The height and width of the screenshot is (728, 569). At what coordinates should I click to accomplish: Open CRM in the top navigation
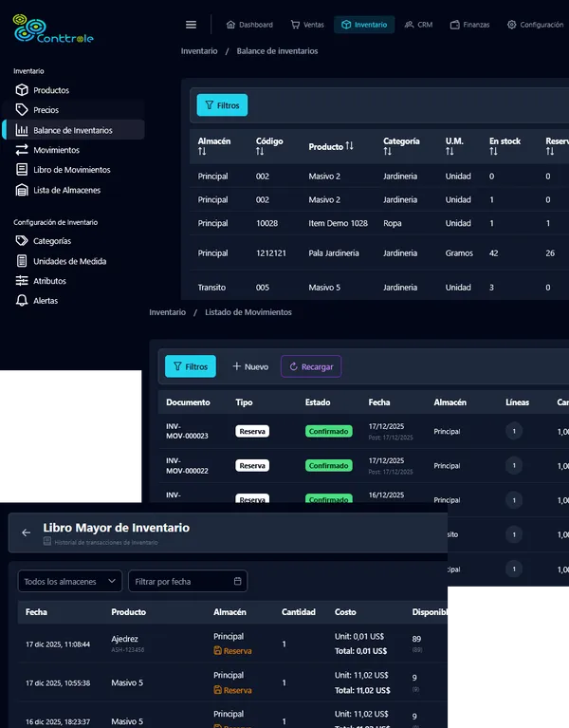point(418,25)
